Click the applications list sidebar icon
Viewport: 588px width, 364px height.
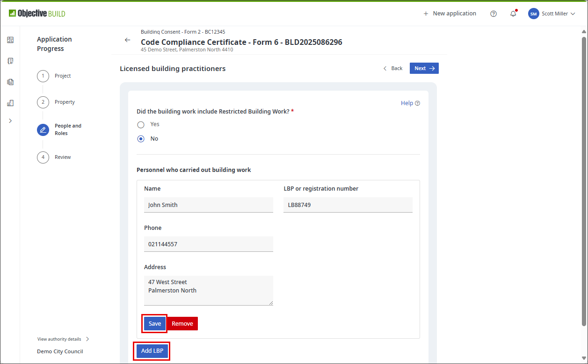tap(10, 61)
